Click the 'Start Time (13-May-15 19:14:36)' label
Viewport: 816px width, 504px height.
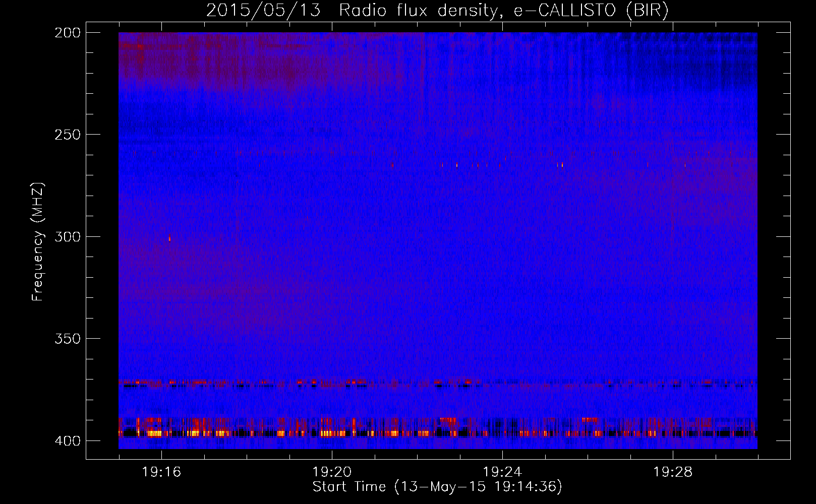437,487
